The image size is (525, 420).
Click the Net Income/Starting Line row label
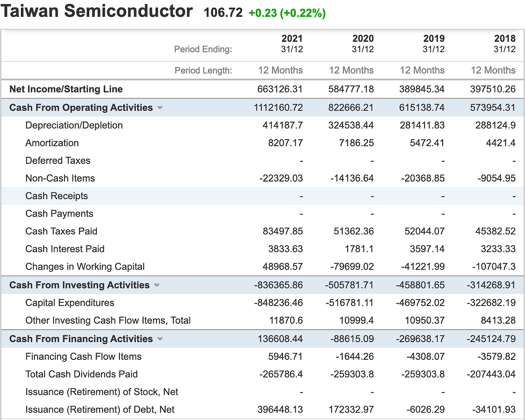pyautogui.click(x=66, y=89)
